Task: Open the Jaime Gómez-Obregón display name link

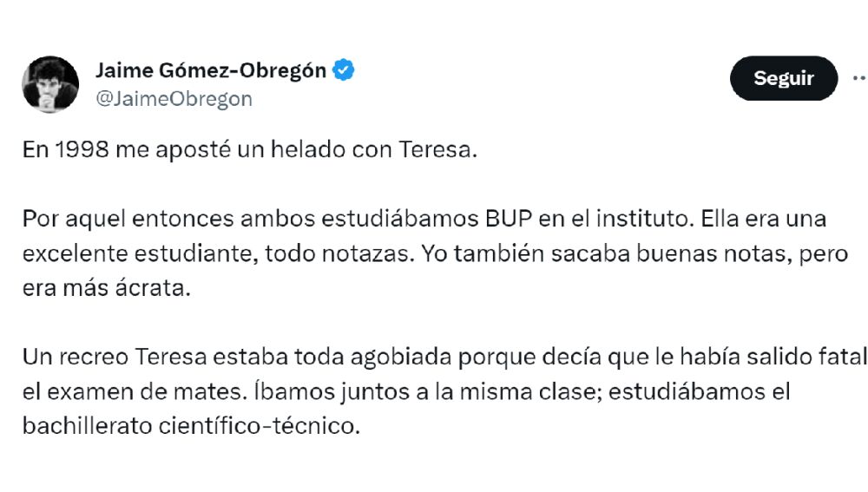Action: coord(210,71)
